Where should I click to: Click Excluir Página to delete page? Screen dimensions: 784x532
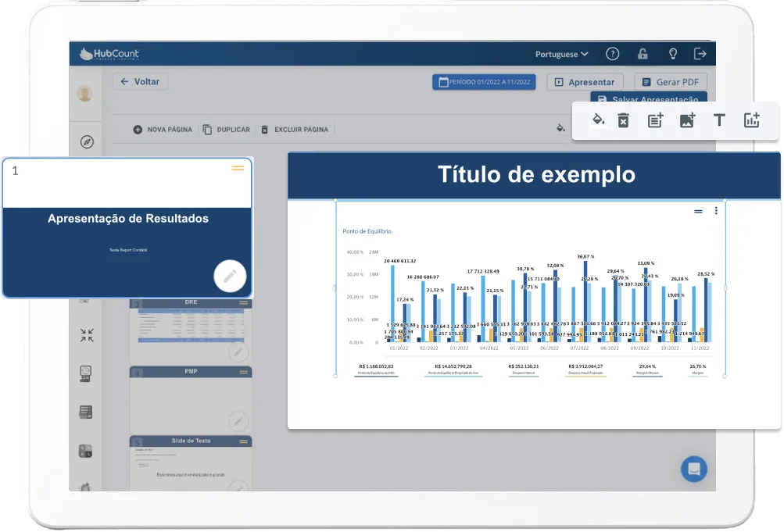point(295,130)
